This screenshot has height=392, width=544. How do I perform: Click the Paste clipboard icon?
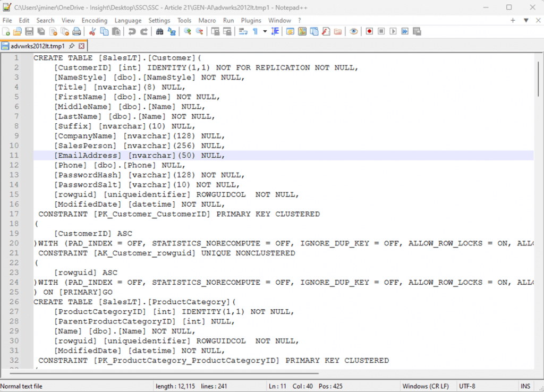[116, 31]
